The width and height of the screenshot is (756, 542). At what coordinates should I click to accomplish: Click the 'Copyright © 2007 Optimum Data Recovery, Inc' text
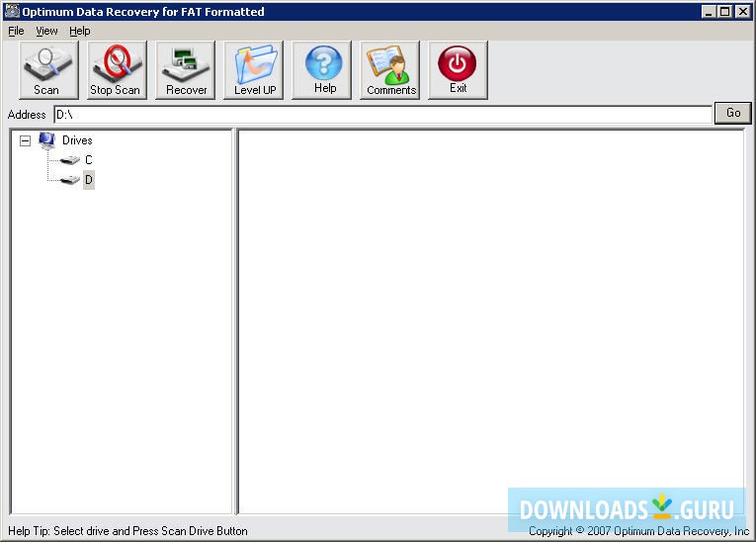tap(638, 531)
